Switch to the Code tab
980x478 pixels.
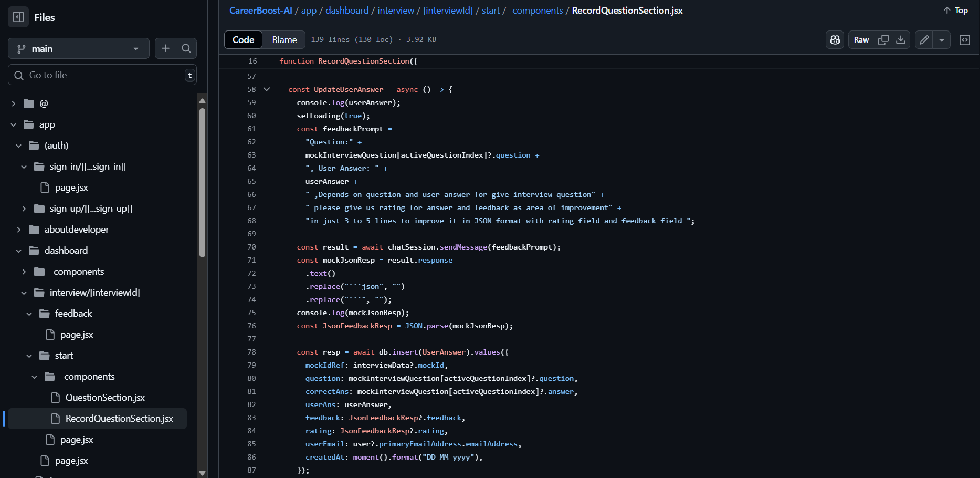(243, 39)
